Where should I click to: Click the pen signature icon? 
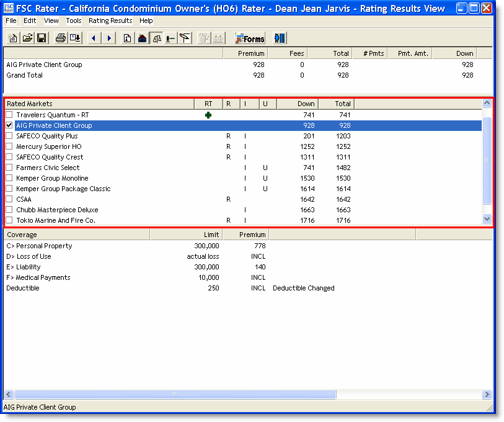point(185,38)
